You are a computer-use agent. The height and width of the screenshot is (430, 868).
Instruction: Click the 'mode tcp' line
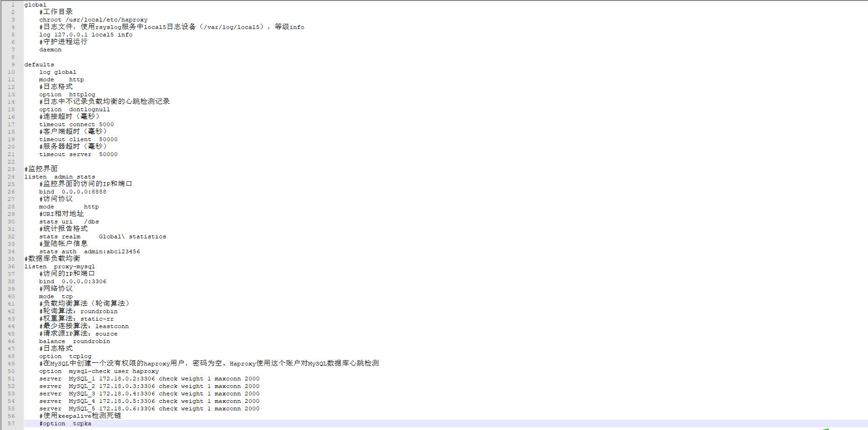click(56, 296)
